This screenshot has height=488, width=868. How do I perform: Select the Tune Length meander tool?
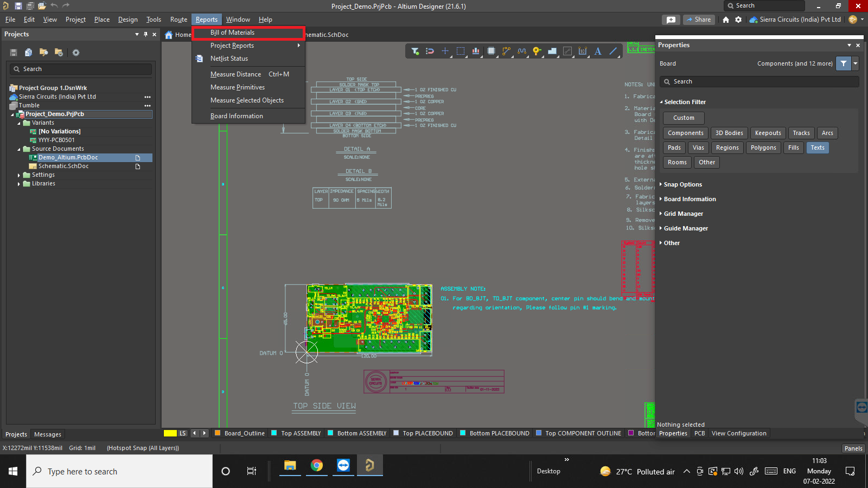522,51
